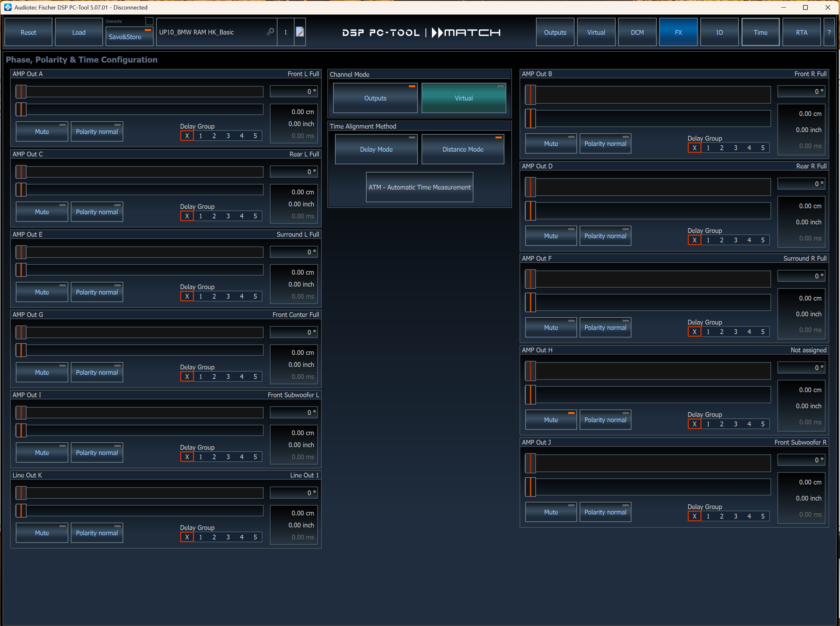The width and height of the screenshot is (840, 626).
Task: Choose Distance Mode time alignment method
Action: click(x=463, y=149)
